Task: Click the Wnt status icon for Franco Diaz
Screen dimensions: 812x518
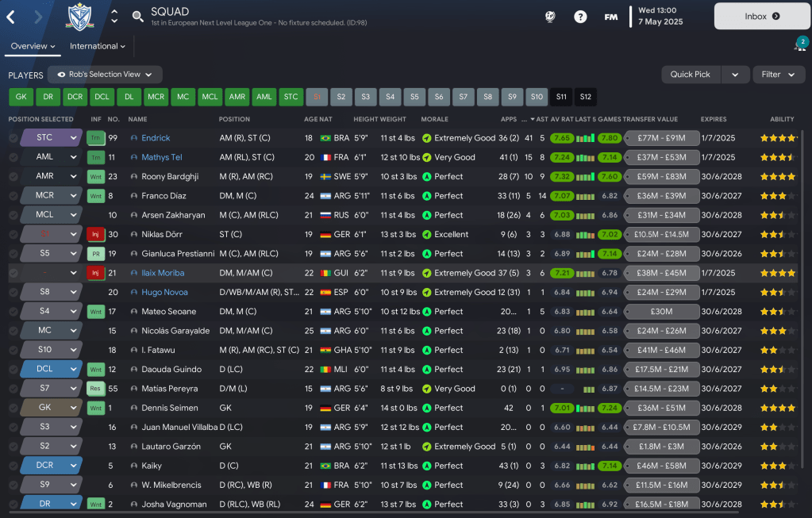Action: 95,196
